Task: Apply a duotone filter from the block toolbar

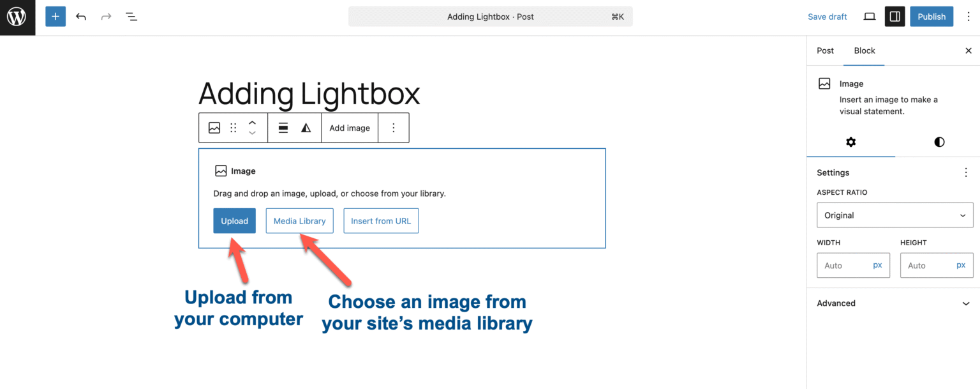Action: click(x=306, y=128)
